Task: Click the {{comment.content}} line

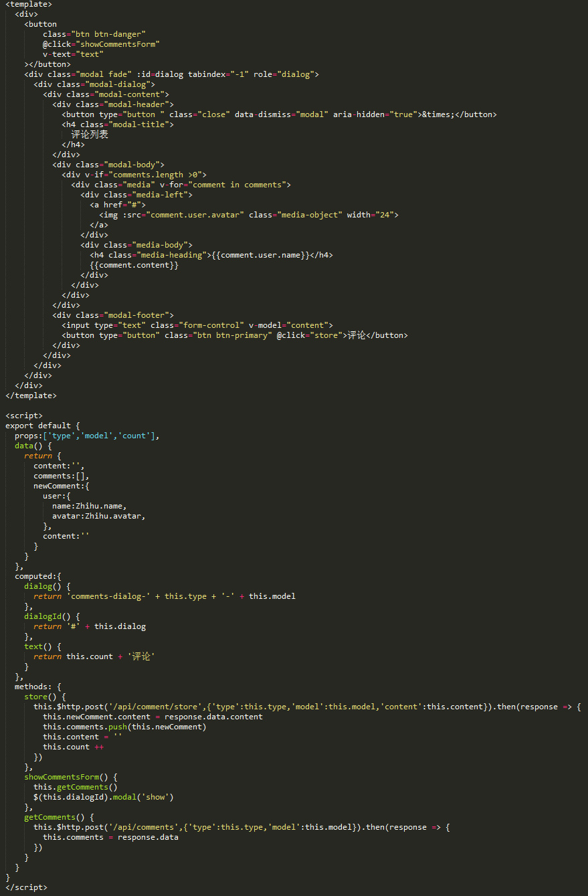Action: [x=134, y=265]
